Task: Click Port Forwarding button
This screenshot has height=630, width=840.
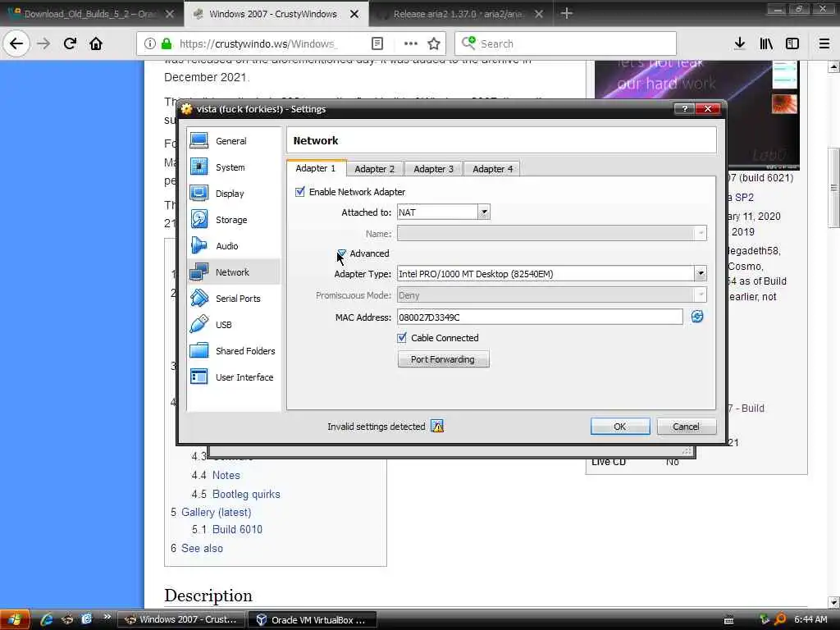Action: pos(443,359)
